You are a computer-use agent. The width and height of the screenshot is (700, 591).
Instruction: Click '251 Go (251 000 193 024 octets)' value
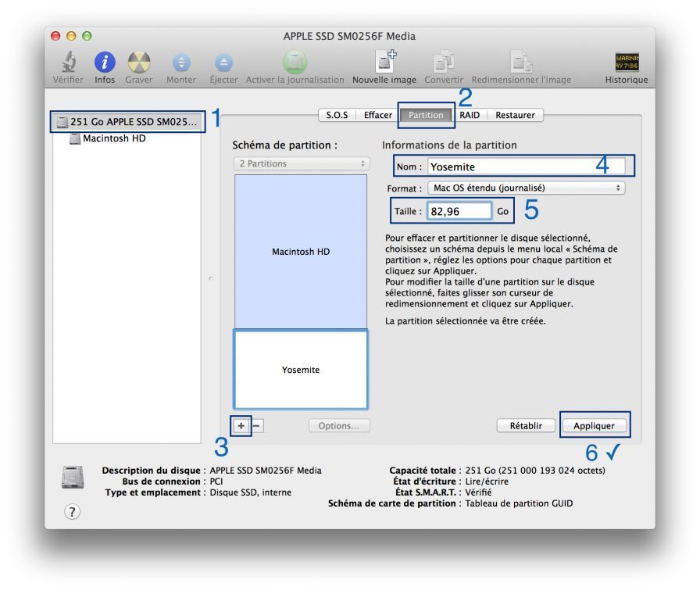coord(535,471)
